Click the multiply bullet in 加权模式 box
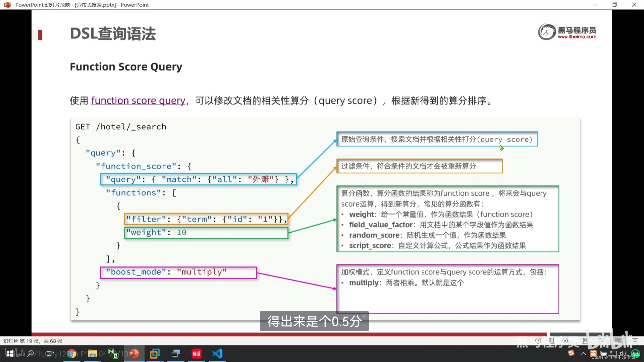 (x=406, y=283)
